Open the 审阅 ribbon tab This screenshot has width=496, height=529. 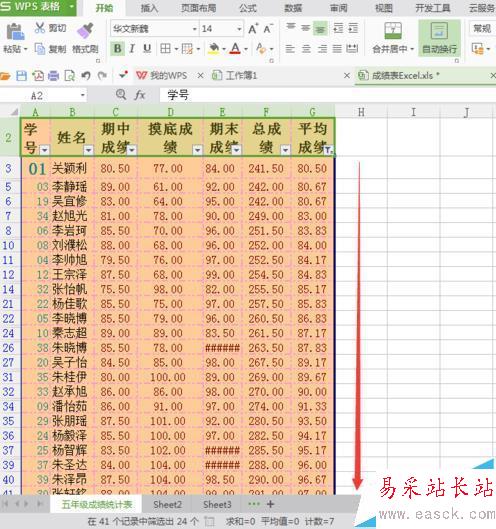coord(338,8)
